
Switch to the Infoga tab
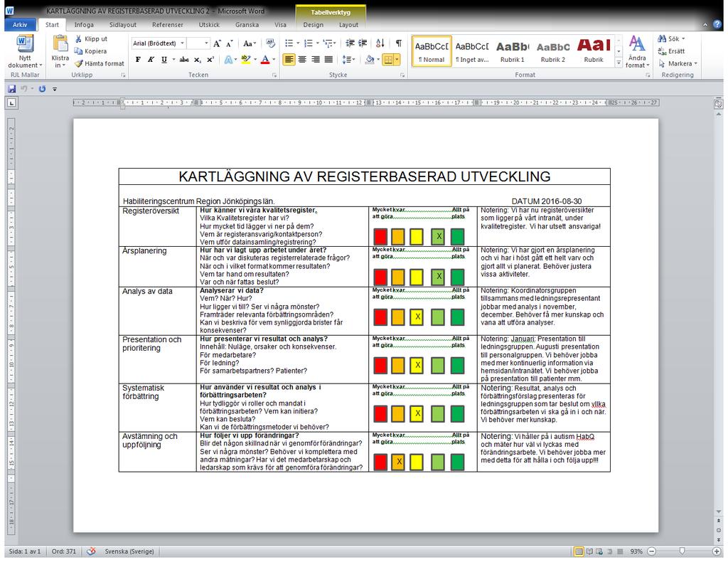tap(84, 25)
